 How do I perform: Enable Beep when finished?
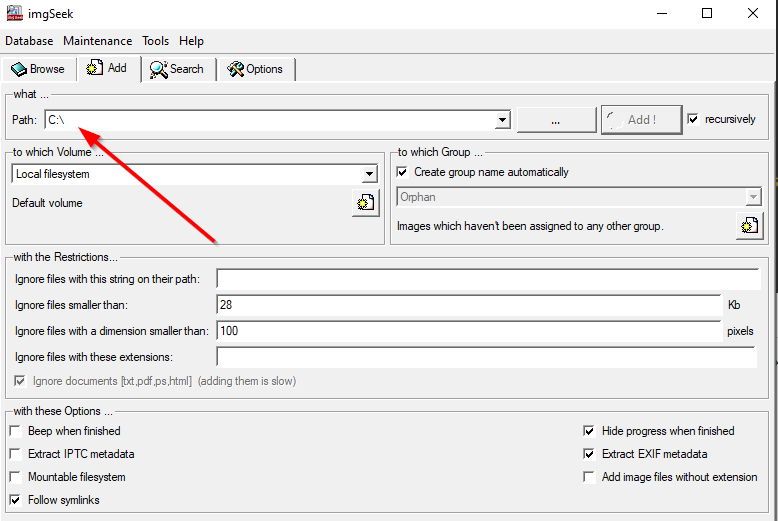point(16,431)
